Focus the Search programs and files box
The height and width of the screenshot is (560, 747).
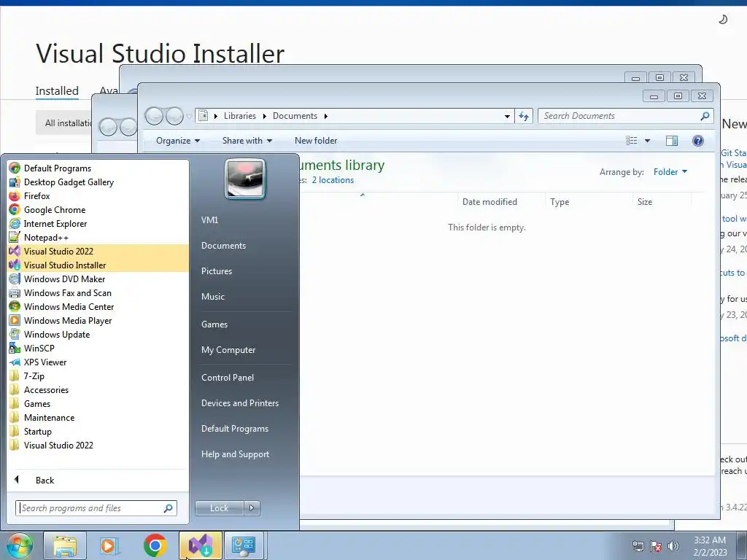pos(96,508)
